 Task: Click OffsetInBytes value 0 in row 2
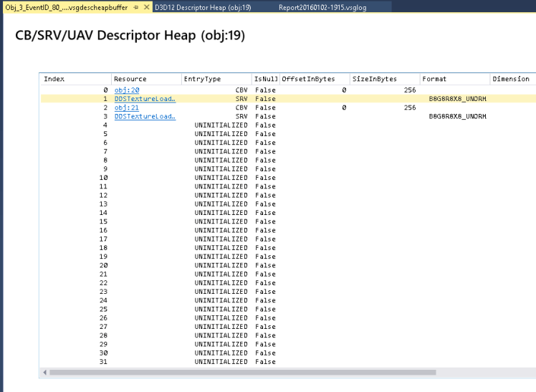coord(344,107)
